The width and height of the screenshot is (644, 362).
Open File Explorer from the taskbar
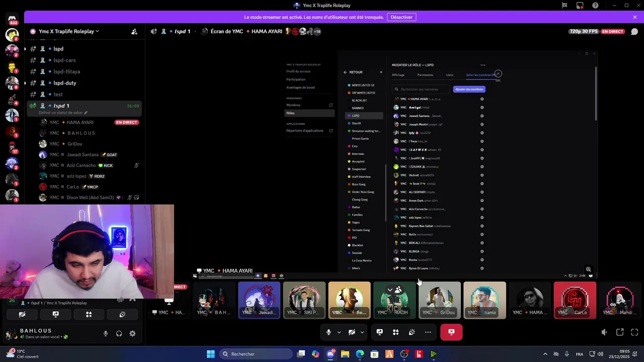(345, 354)
